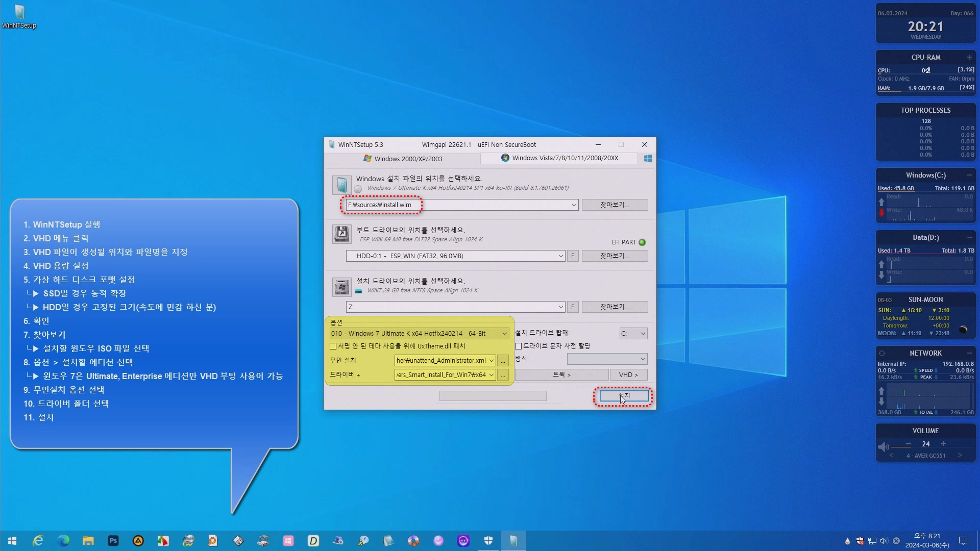
Task: Launch Internet Explorer from the taskbar
Action: (38, 541)
